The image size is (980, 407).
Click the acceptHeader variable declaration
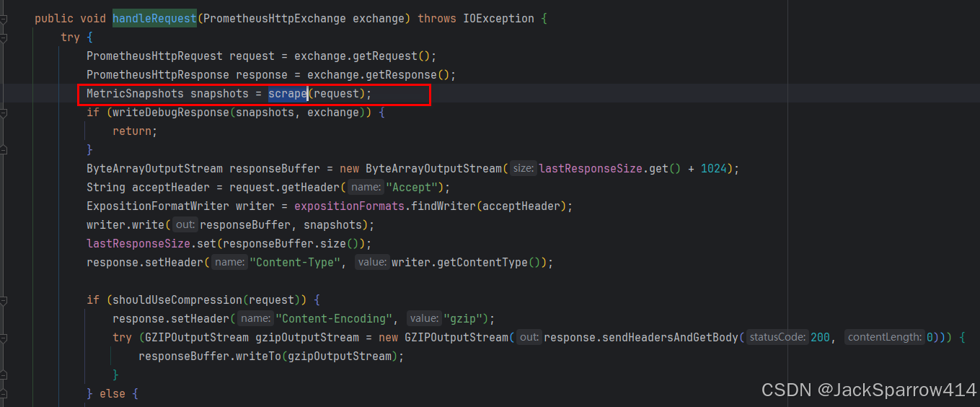(x=171, y=188)
